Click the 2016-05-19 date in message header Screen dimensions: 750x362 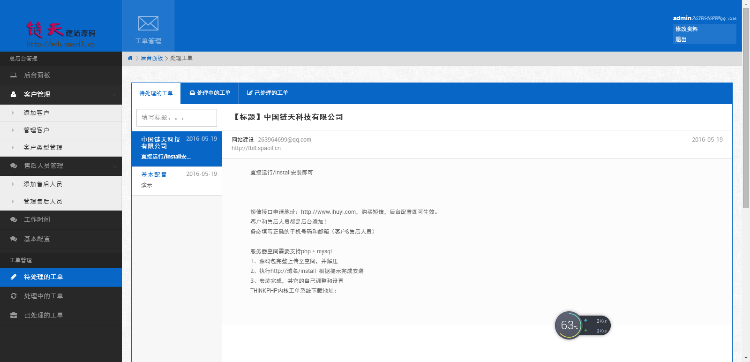click(707, 140)
